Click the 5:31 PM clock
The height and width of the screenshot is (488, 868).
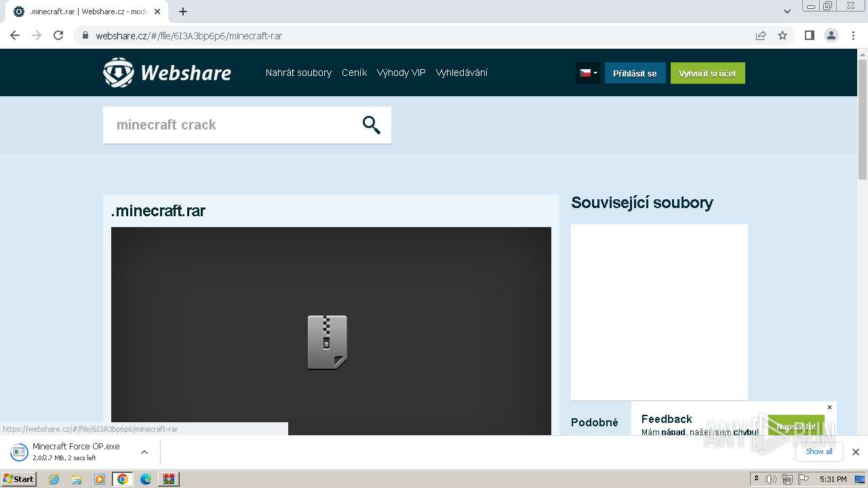point(833,479)
